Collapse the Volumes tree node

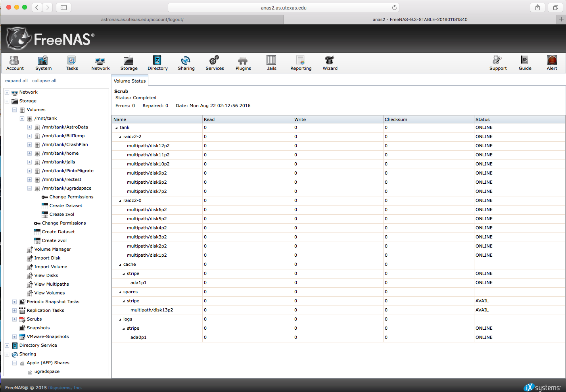pyautogui.click(x=14, y=110)
